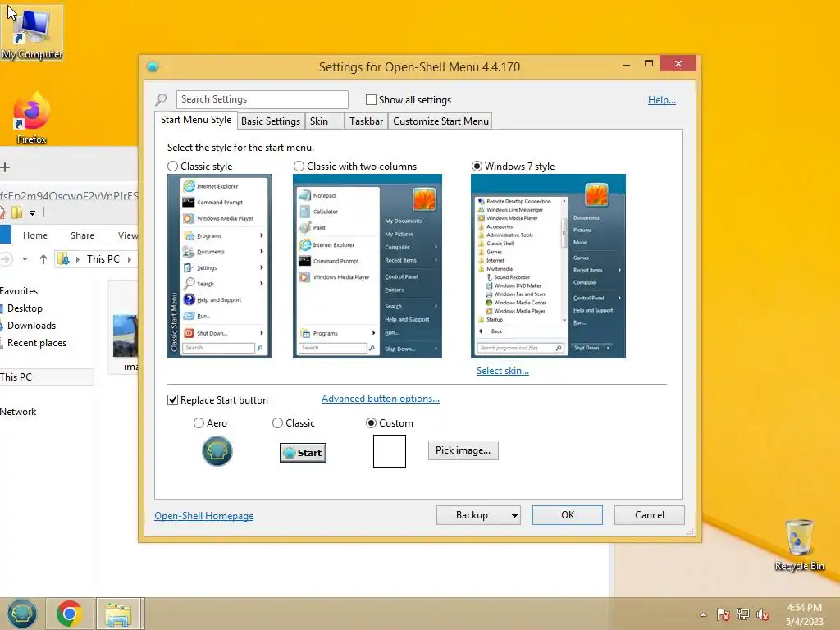This screenshot has width=840, height=630.
Task: Click the Up arrow in File Explorer
Action: pyautogui.click(x=43, y=259)
